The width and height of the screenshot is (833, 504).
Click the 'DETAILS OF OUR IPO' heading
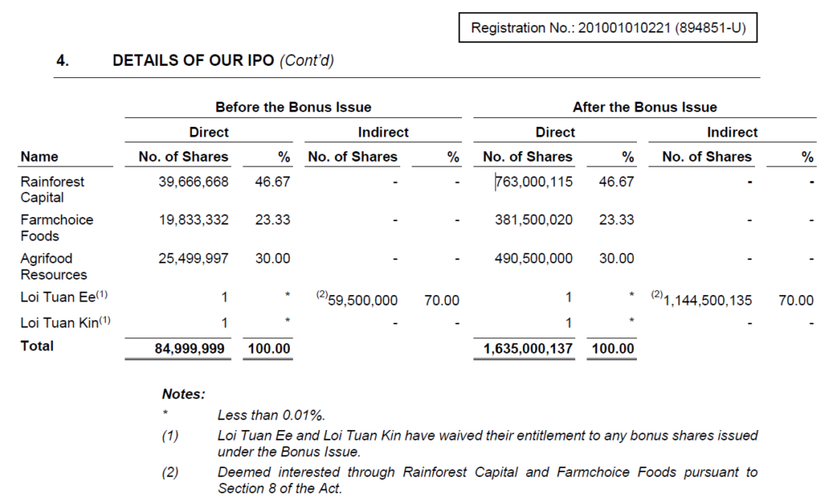(x=193, y=61)
